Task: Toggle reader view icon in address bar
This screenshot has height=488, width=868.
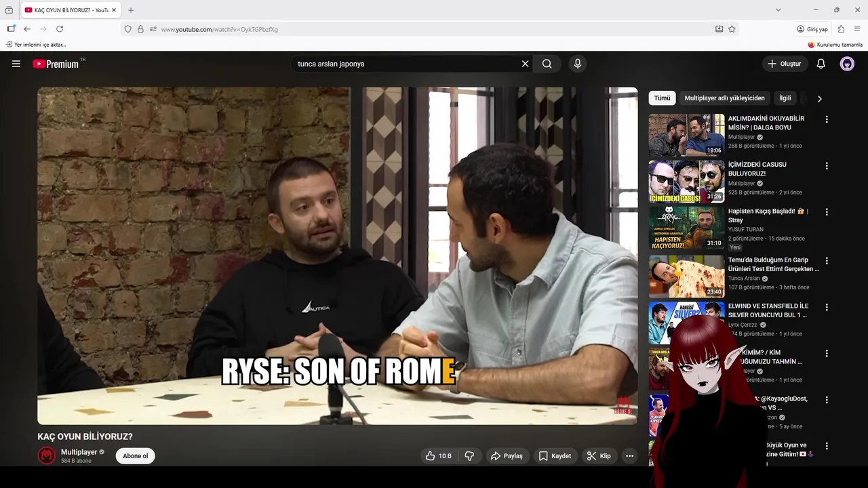Action: coord(719,29)
